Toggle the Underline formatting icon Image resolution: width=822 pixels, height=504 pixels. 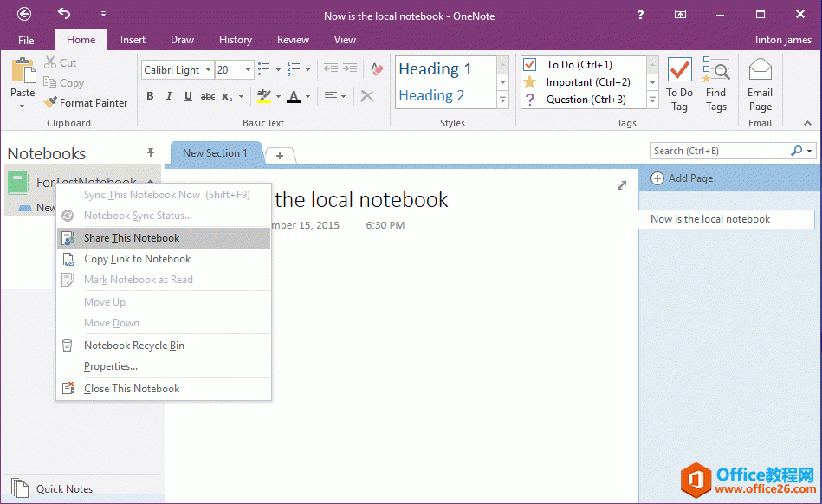[x=188, y=96]
